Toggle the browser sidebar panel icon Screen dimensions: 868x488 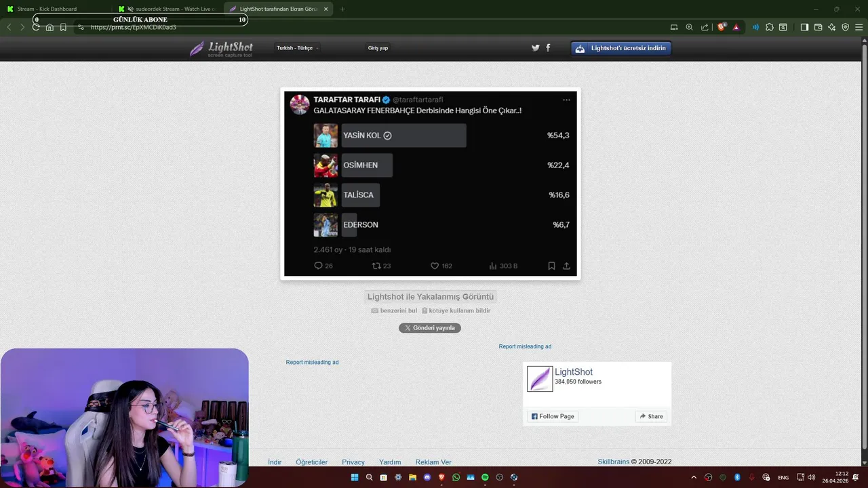pos(804,27)
